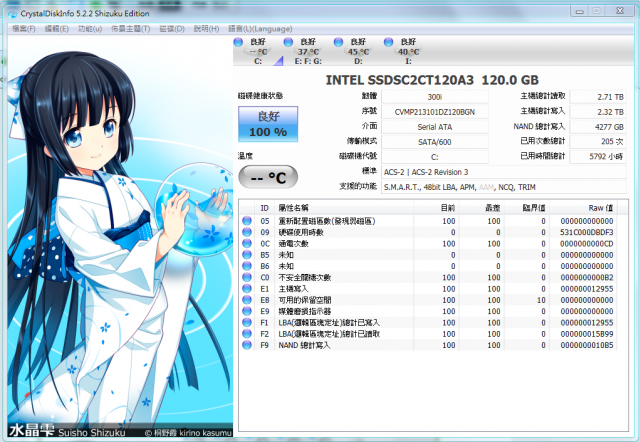Click the firmware field showing 300i
The width and height of the screenshot is (640, 442).
435,97
